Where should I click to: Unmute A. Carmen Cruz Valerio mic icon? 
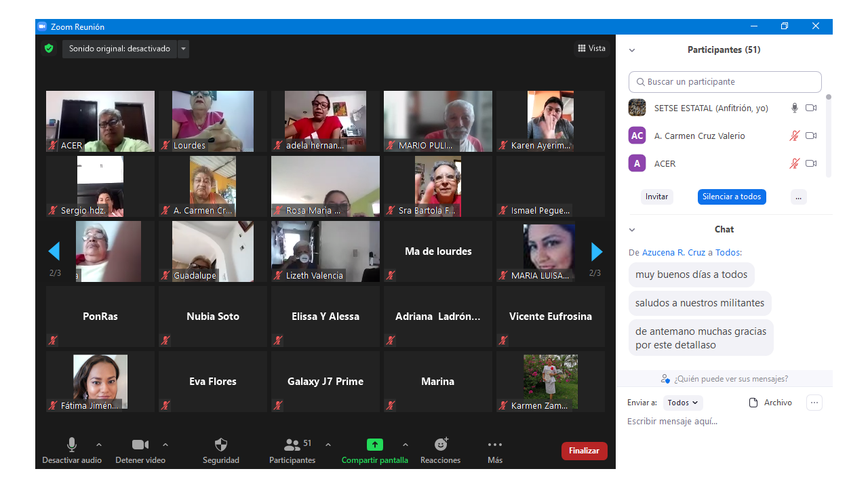click(795, 136)
